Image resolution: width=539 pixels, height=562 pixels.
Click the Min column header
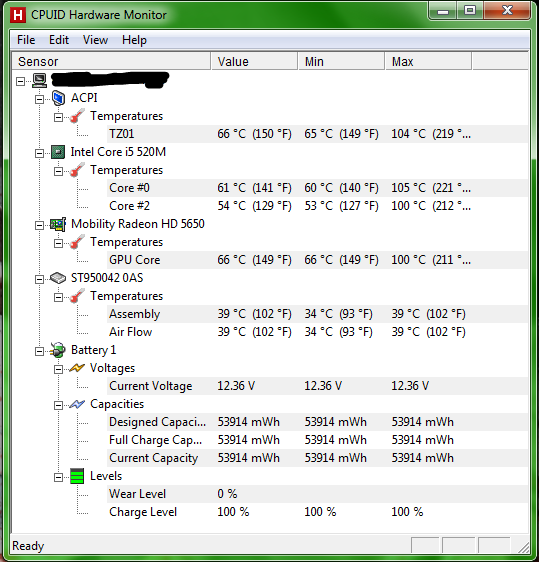[x=342, y=61]
